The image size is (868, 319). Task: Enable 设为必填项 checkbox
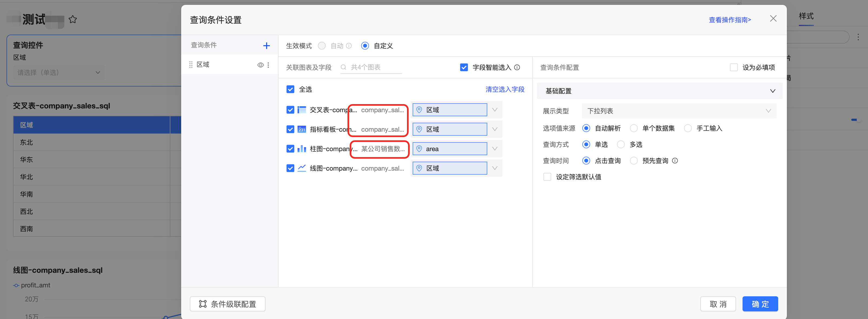[734, 67]
